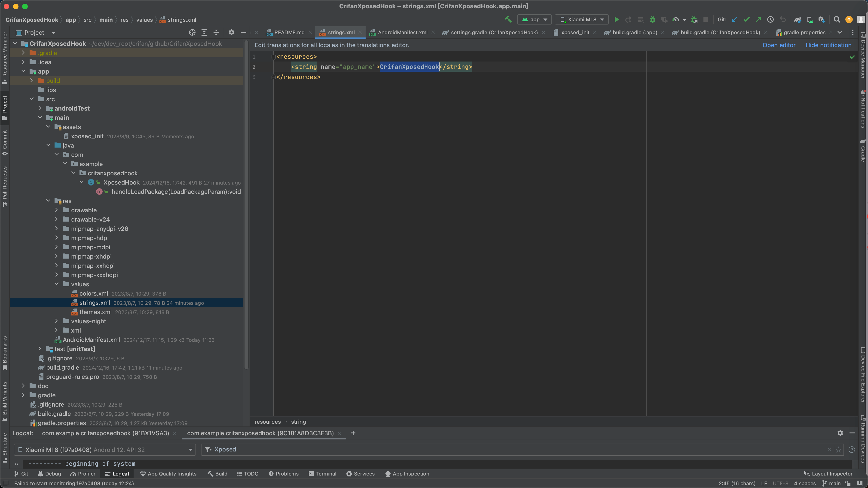Click the Hide notification link
Viewport: 868px width, 488px height.
pyautogui.click(x=828, y=45)
